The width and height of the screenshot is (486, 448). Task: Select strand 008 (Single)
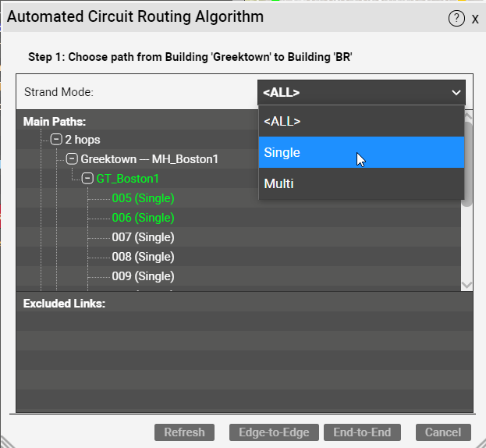click(143, 257)
